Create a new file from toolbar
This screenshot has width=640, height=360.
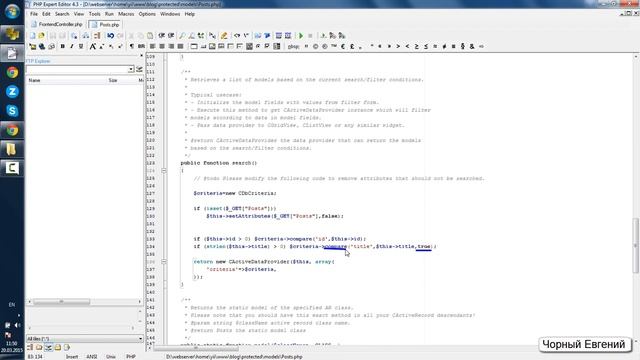point(33,36)
